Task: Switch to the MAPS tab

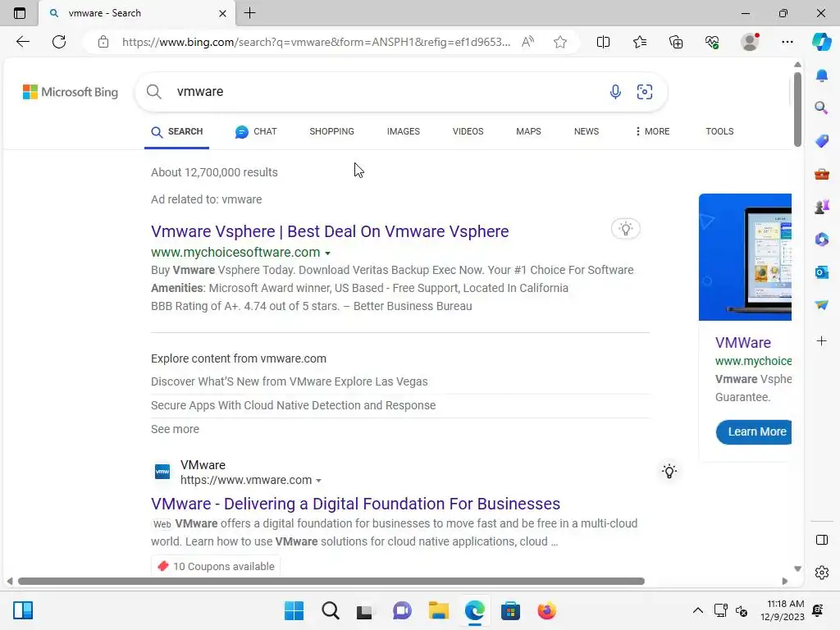Action: point(528,132)
